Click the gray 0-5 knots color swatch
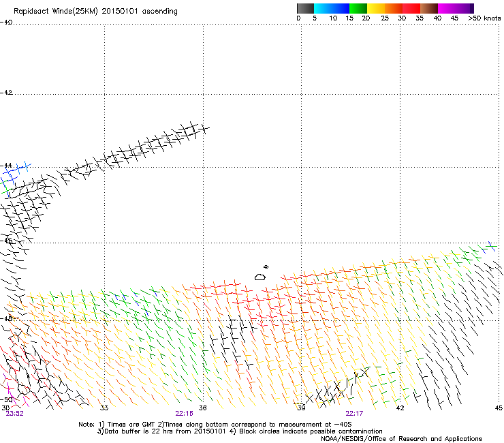The height and width of the screenshot is (443, 504). click(x=305, y=8)
